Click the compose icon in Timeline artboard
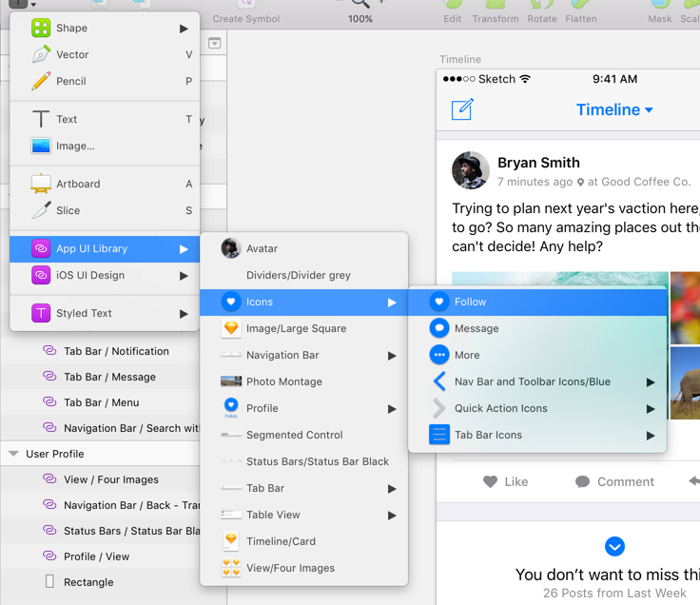This screenshot has height=605, width=700. (x=462, y=109)
